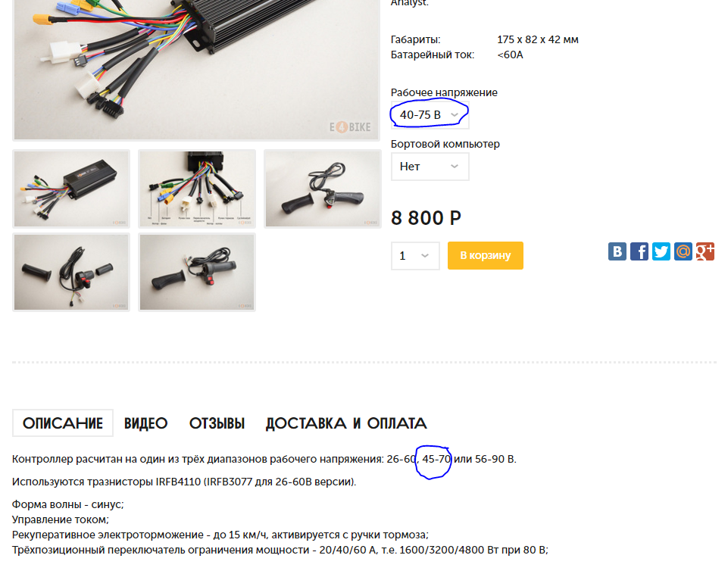Select the angled controller thumbnail
The image size is (728, 574).
point(71,189)
